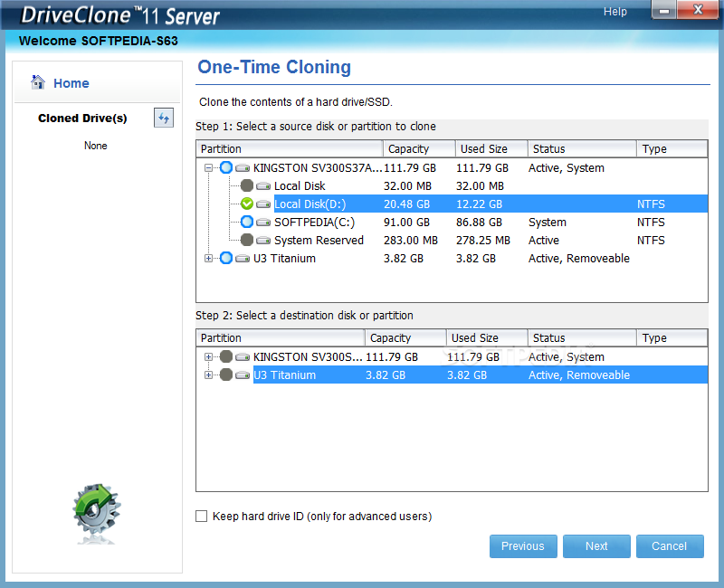Image resolution: width=724 pixels, height=588 pixels.
Task: Go back with the Previous button
Action: click(523, 546)
